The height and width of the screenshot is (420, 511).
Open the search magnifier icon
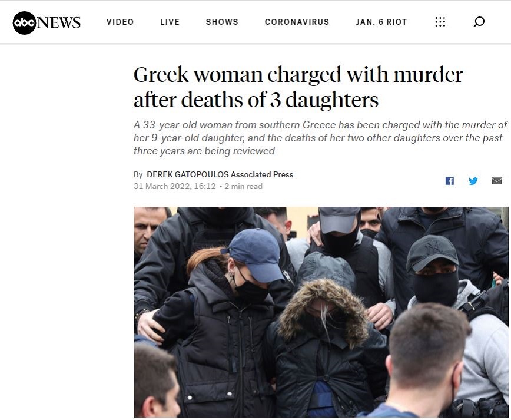coord(479,22)
